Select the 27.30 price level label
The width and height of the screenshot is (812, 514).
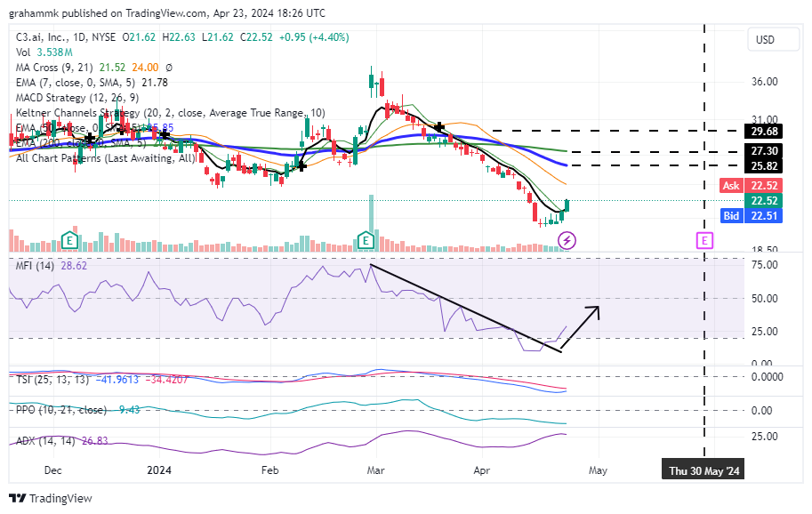click(x=763, y=151)
